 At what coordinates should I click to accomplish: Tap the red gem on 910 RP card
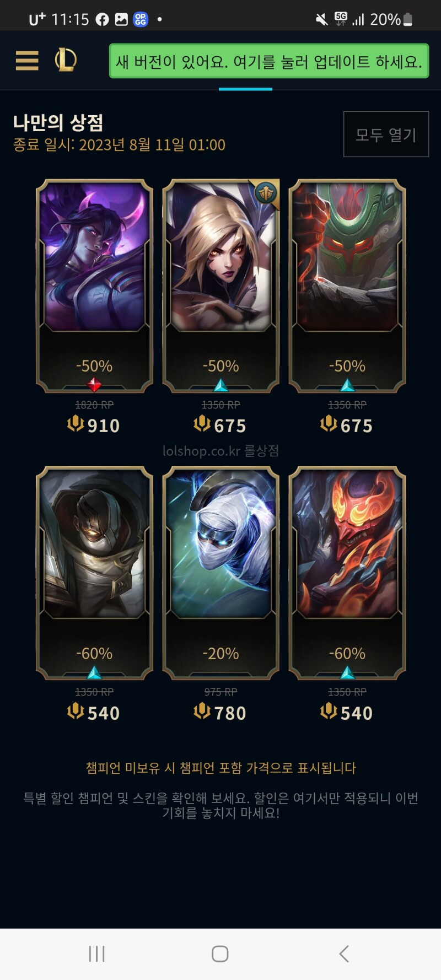click(x=94, y=384)
